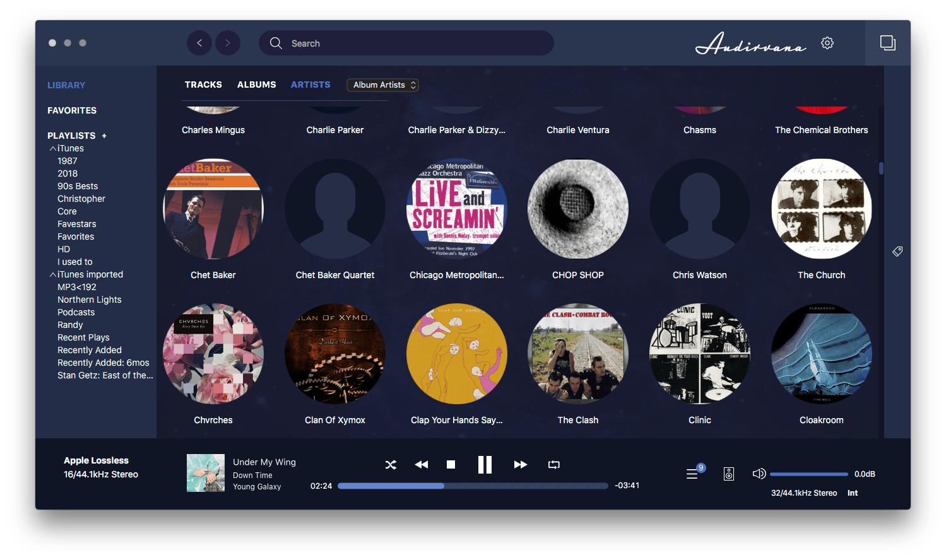Click the Charles Mingus artist name
The image size is (946, 560).
coord(213,130)
